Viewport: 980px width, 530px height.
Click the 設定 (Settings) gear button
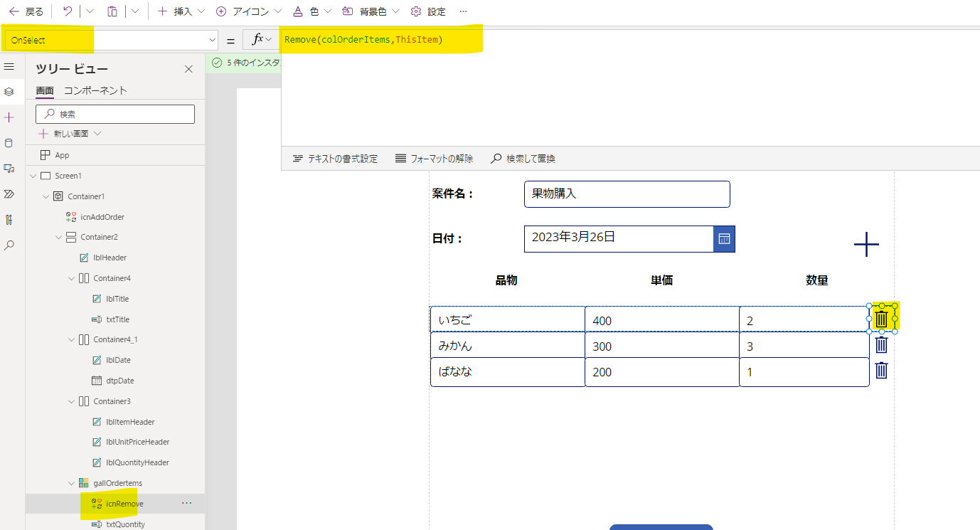(427, 11)
